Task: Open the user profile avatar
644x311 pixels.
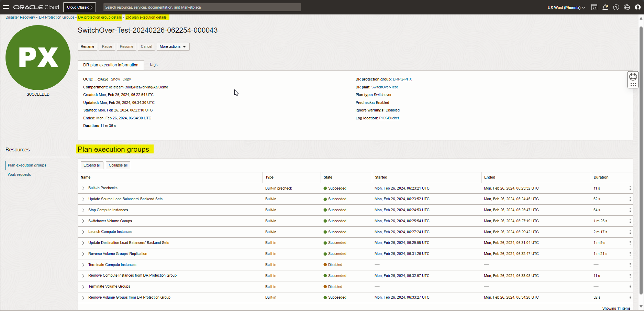Action: 638,7
